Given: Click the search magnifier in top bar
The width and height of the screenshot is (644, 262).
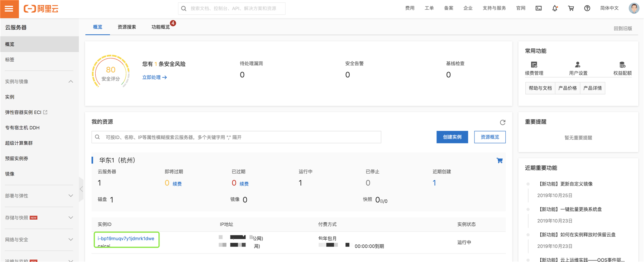Looking at the screenshot, I should 184,8.
